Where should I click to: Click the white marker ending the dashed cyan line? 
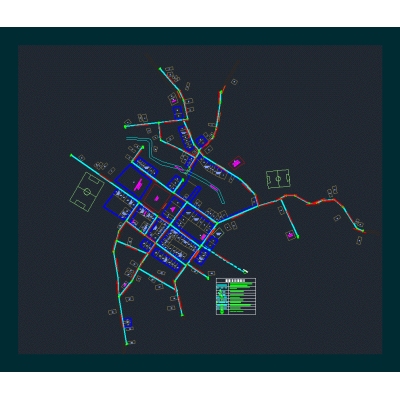tap(246, 270)
